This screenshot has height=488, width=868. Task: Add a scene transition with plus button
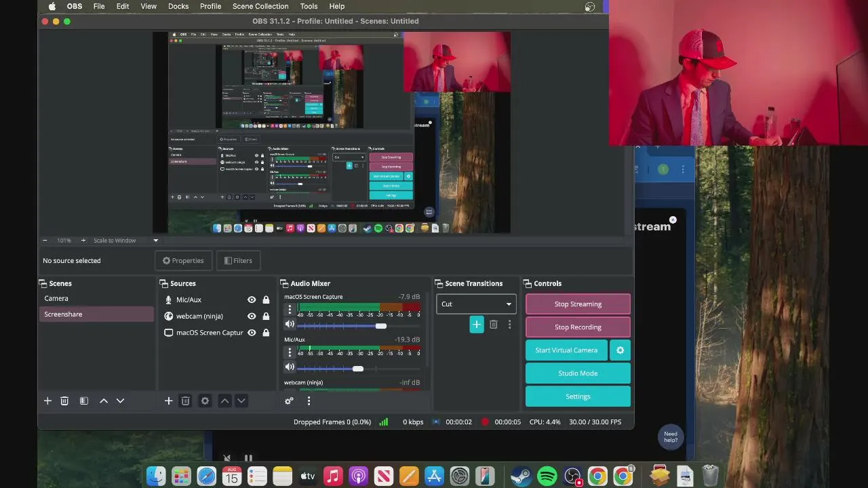(x=477, y=325)
